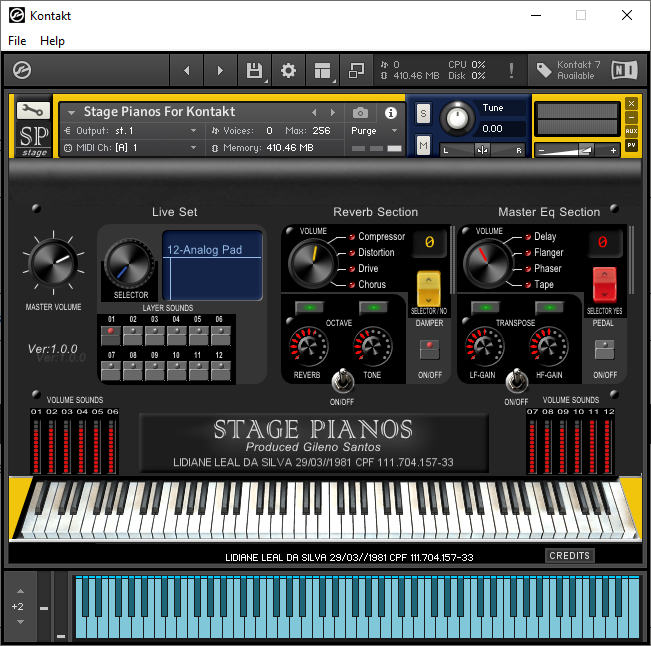Click the Tone knob
Screen dimensions: 651x646
tap(372, 347)
